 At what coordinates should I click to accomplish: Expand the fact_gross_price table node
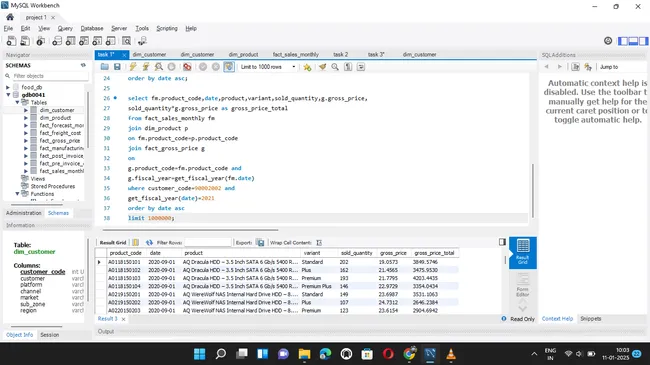(x=26, y=141)
